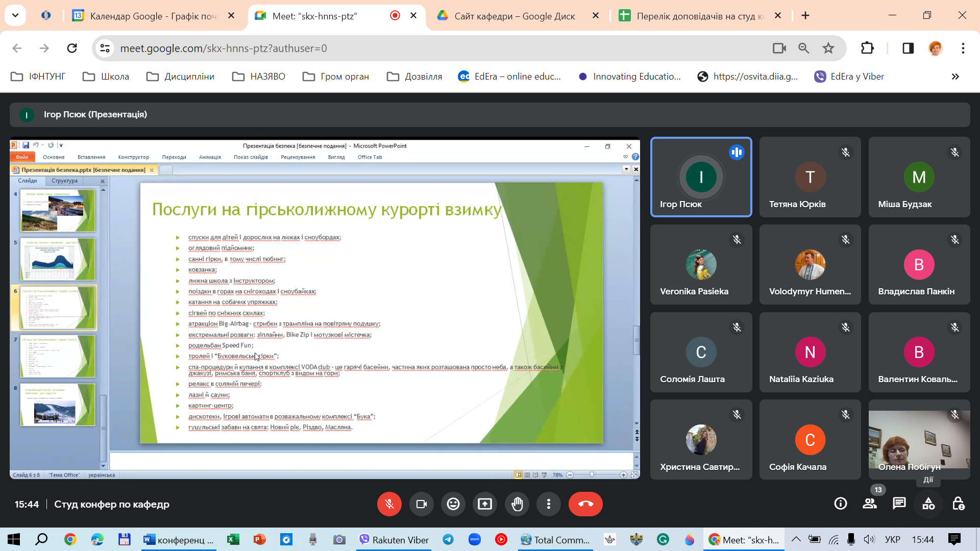Viewport: 980px width, 551px height.
Task: Open the ІФНТУНГ bookmark folder
Action: click(x=39, y=77)
